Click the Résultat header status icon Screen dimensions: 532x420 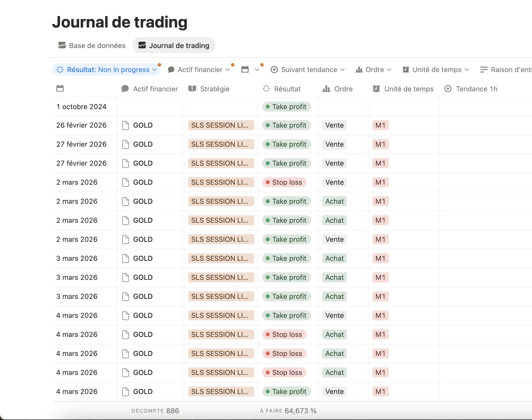coord(266,89)
